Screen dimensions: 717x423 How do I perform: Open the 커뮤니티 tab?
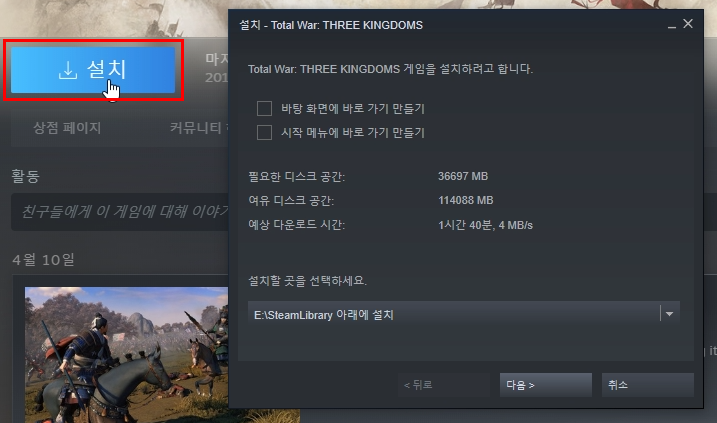pyautogui.click(x=199, y=128)
